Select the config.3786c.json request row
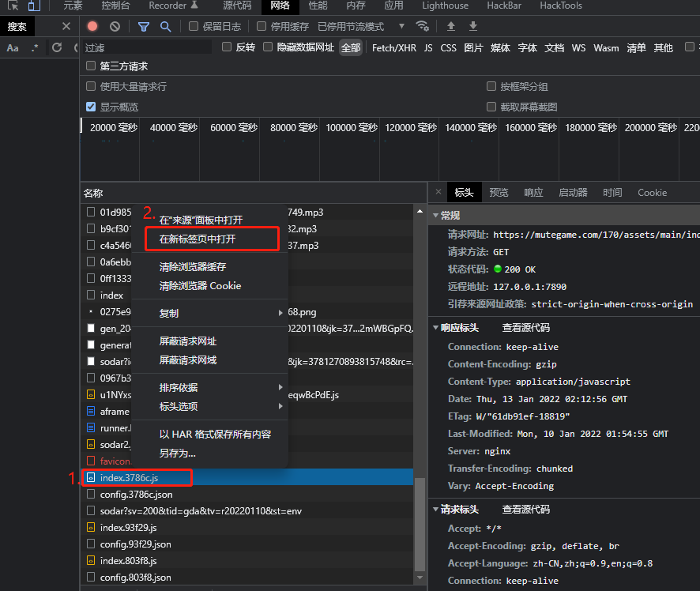This screenshot has width=700, height=591. [x=136, y=495]
